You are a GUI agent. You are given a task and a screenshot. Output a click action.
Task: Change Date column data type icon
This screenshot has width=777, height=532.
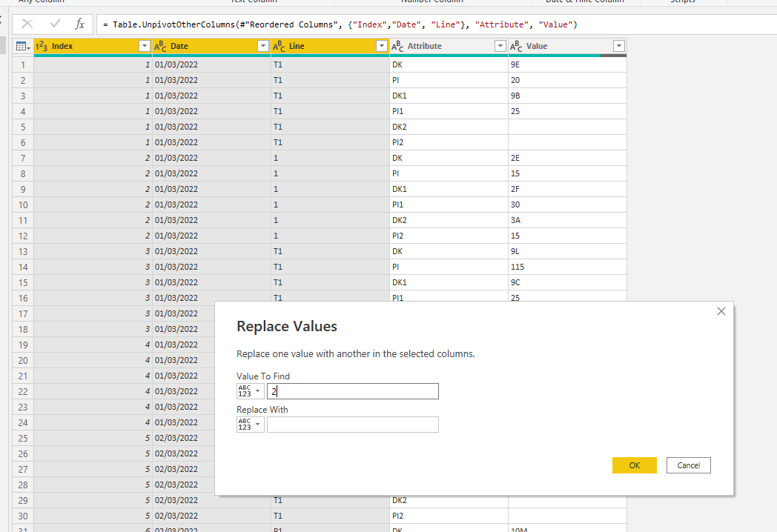[160, 46]
